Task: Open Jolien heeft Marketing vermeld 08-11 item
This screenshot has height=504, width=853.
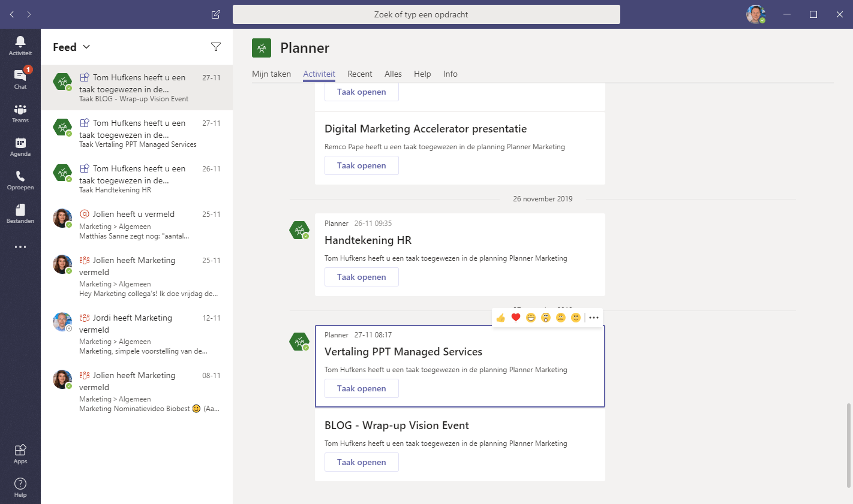Action: [137, 391]
